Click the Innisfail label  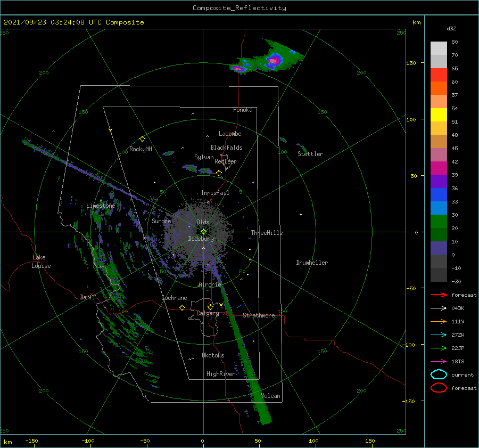[x=215, y=193]
